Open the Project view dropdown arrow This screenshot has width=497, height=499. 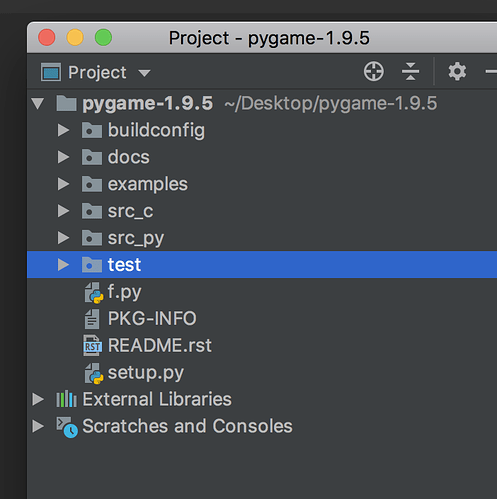144,73
